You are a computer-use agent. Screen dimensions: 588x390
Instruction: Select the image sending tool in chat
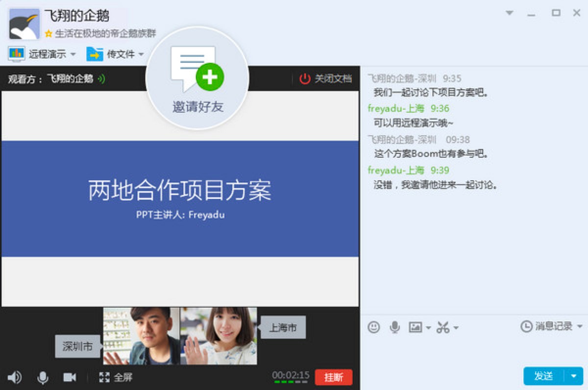point(414,327)
